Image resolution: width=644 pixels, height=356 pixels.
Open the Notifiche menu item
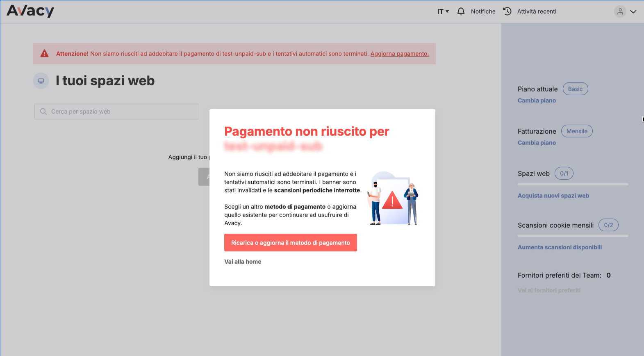pyautogui.click(x=483, y=11)
